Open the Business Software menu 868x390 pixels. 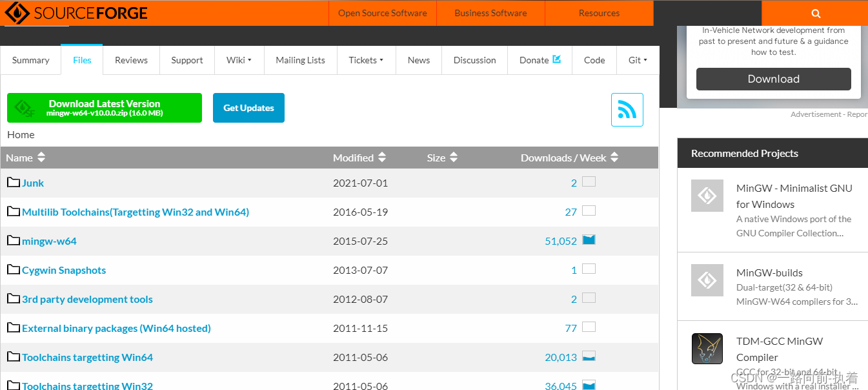[x=490, y=13]
